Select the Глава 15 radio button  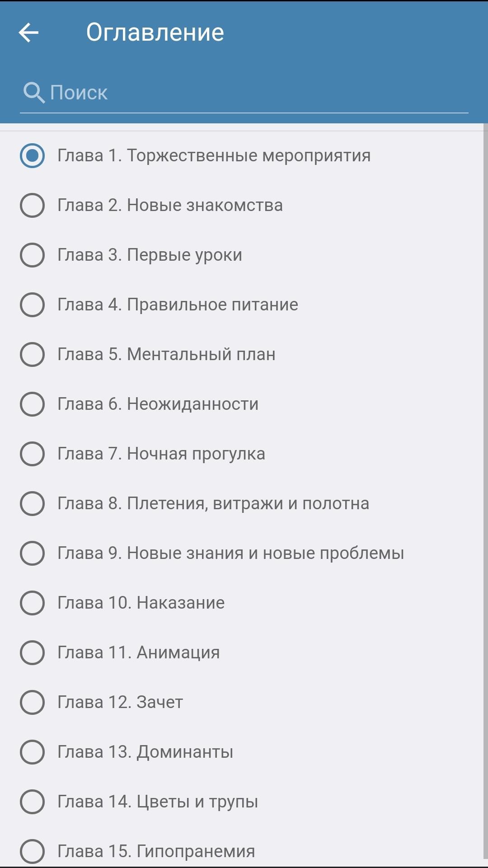click(x=33, y=851)
